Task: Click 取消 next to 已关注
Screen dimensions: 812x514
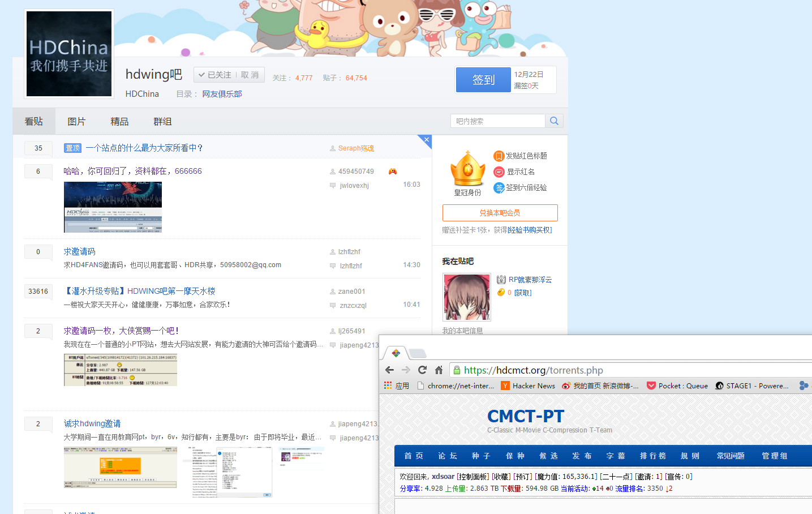Action: point(250,75)
